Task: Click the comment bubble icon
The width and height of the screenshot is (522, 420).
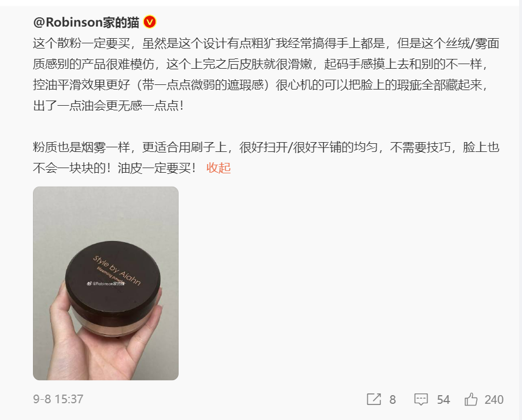Action: coord(421,399)
